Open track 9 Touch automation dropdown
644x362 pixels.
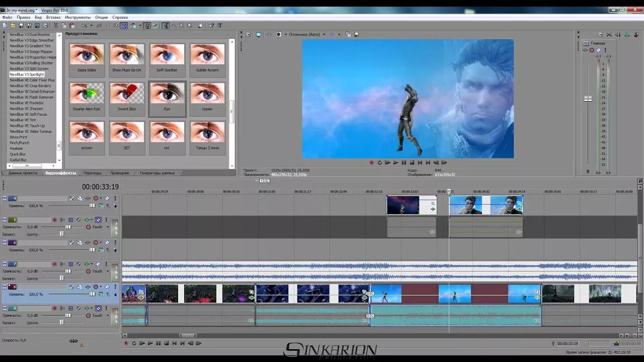108,315
